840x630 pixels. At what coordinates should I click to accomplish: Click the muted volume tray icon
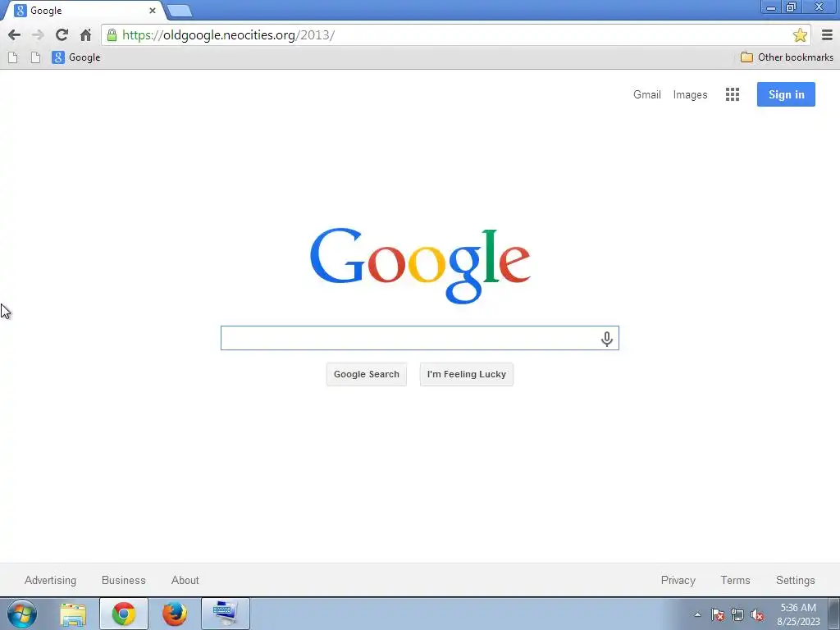757,614
